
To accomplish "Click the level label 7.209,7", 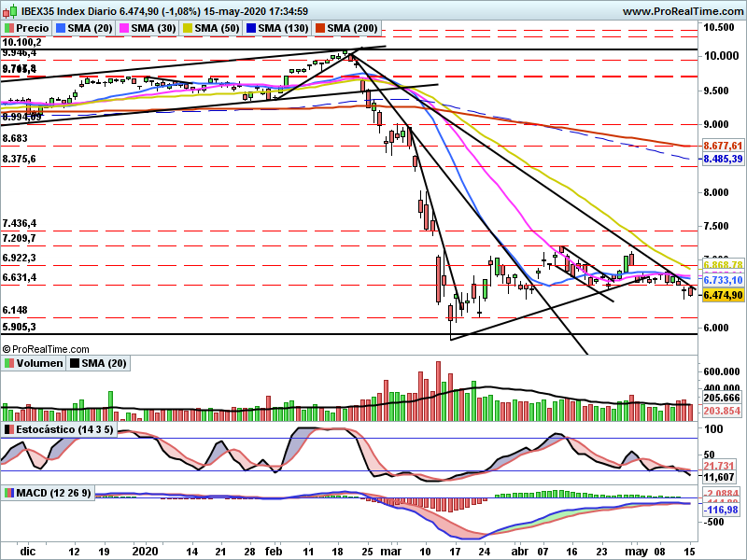I will coord(19,238).
